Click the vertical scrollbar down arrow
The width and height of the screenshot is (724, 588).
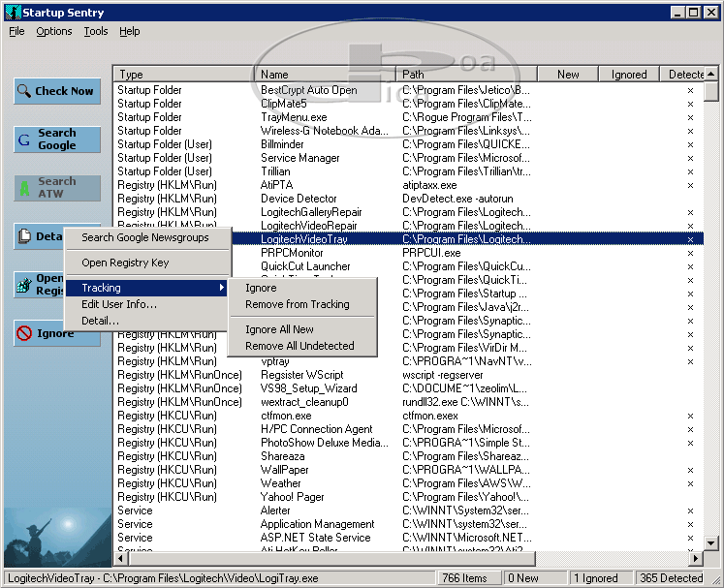pyautogui.click(x=711, y=543)
